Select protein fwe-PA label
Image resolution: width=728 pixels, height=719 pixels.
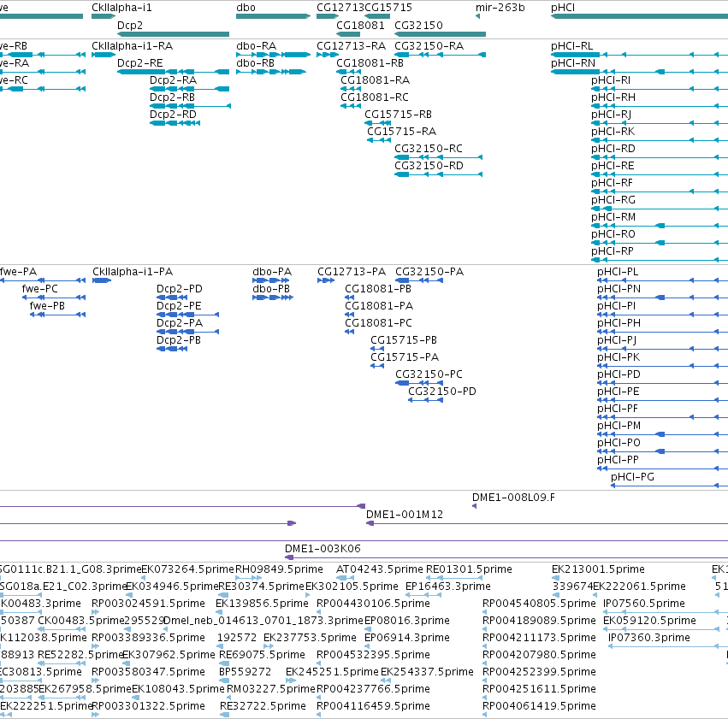[18, 272]
